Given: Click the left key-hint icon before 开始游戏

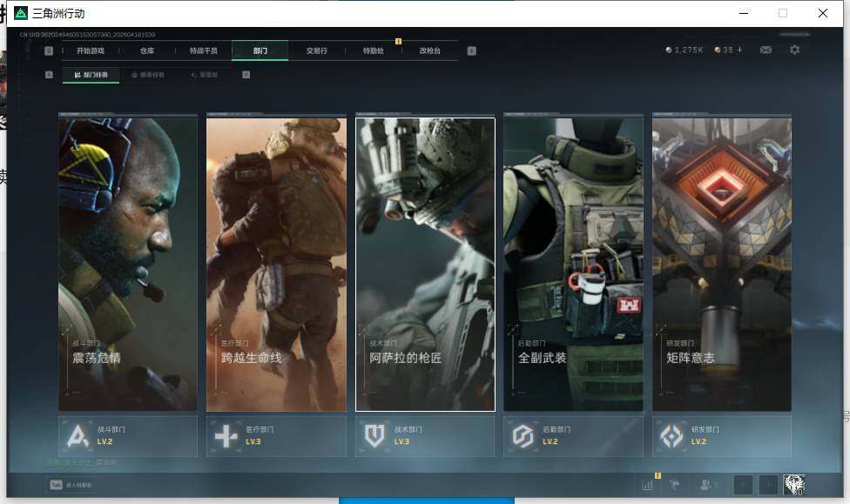Looking at the screenshot, I should (x=49, y=51).
